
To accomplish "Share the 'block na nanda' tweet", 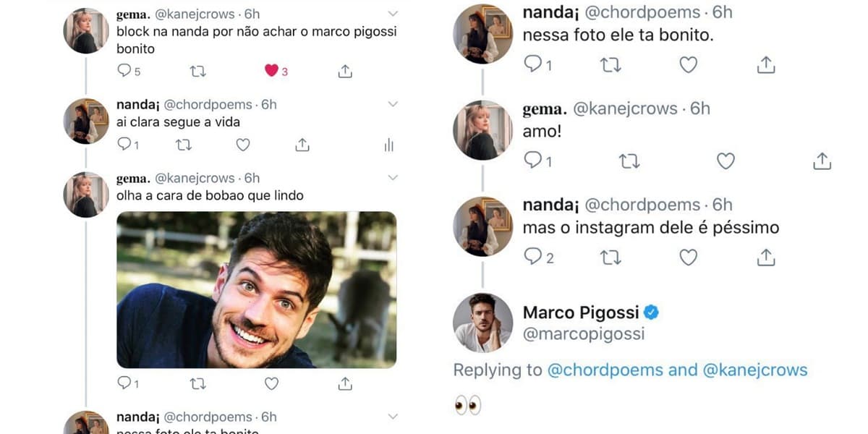I will click(345, 71).
